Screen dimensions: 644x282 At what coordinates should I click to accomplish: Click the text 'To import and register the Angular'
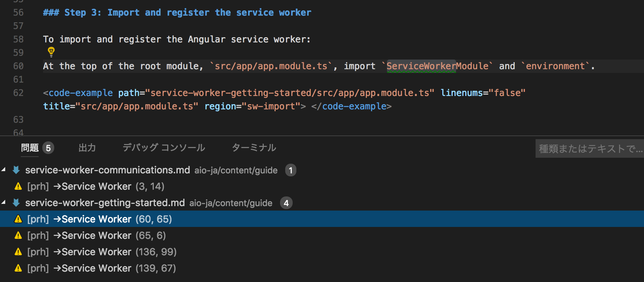(134, 39)
